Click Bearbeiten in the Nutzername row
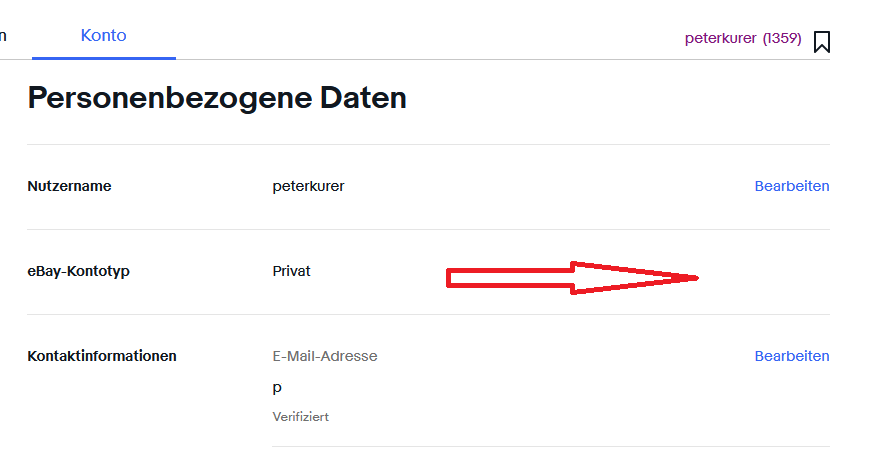Viewport: 883px width, 455px height. [791, 186]
